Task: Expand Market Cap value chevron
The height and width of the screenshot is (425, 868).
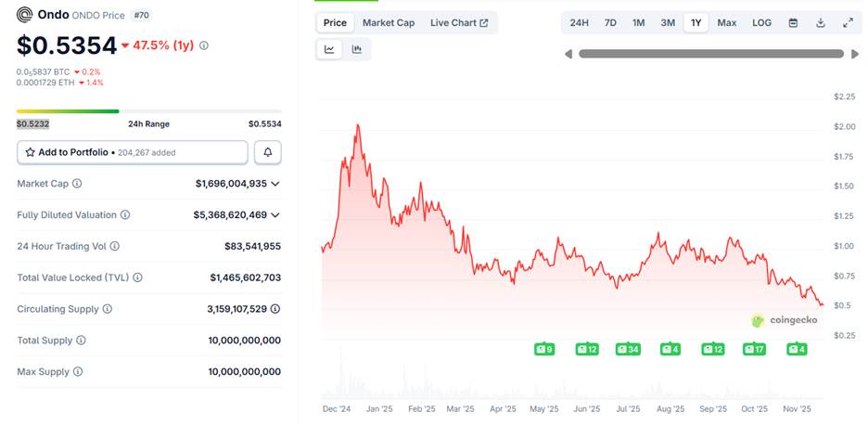Action: click(x=274, y=184)
